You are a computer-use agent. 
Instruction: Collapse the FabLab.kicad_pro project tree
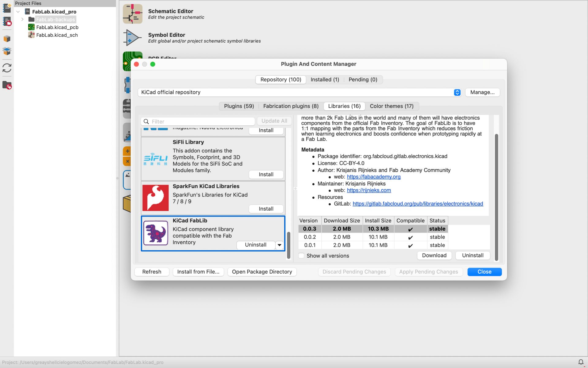pos(18,12)
